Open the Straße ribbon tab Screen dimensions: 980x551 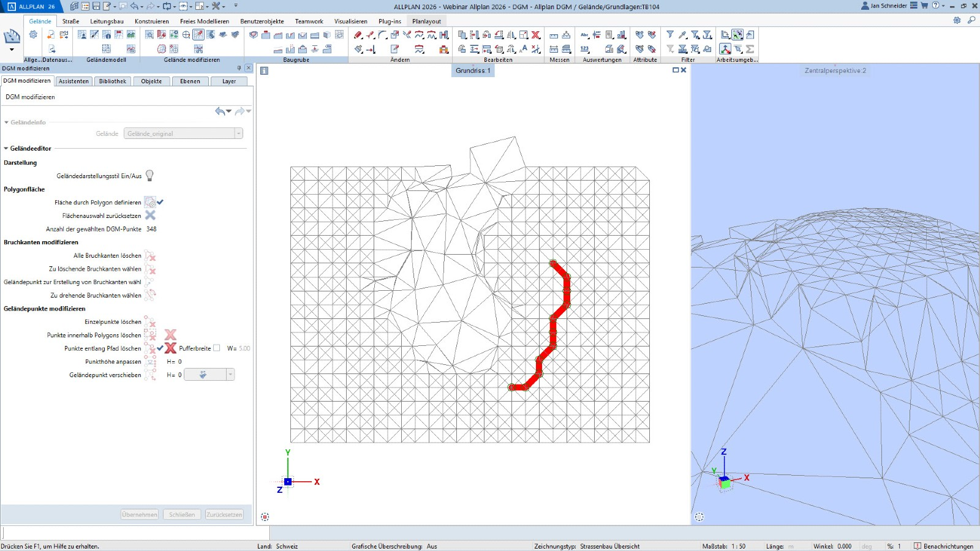[x=70, y=21]
